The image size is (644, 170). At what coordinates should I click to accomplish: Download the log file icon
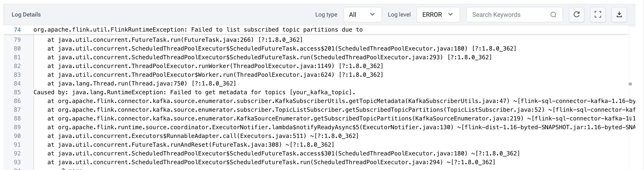coord(619,15)
